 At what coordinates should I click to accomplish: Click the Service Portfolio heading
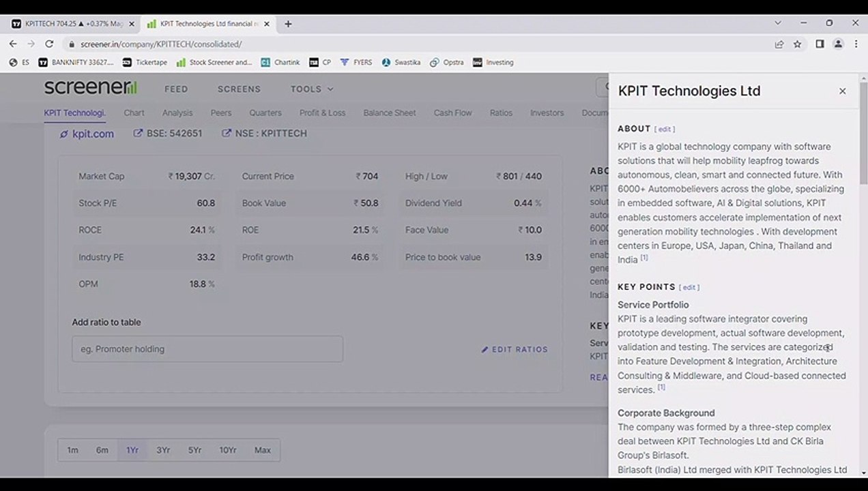[x=653, y=305]
